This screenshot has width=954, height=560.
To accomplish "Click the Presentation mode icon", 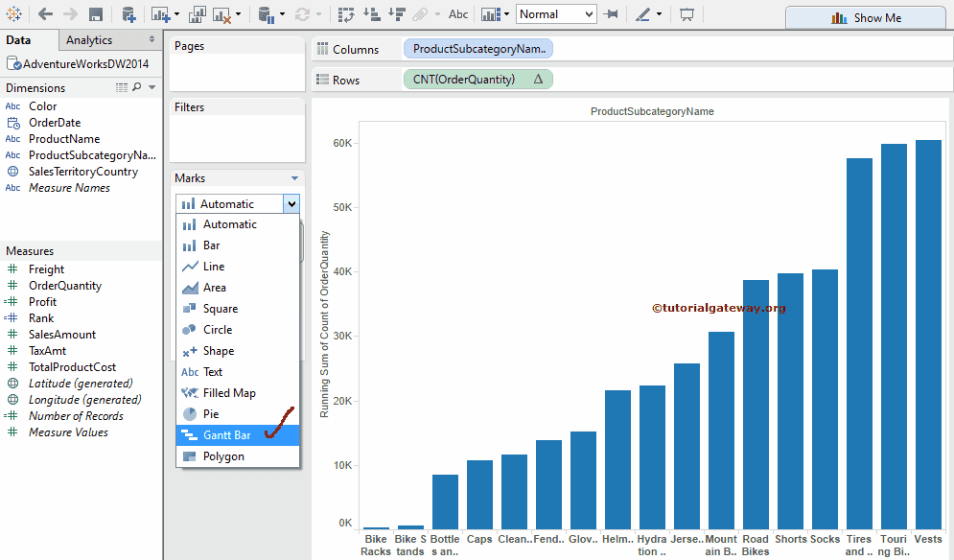I will (686, 14).
